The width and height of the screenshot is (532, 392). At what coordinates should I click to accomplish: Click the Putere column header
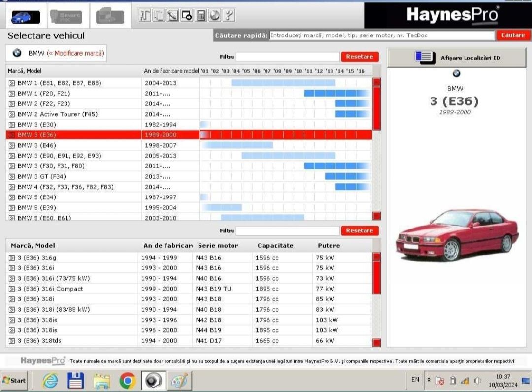(x=329, y=246)
